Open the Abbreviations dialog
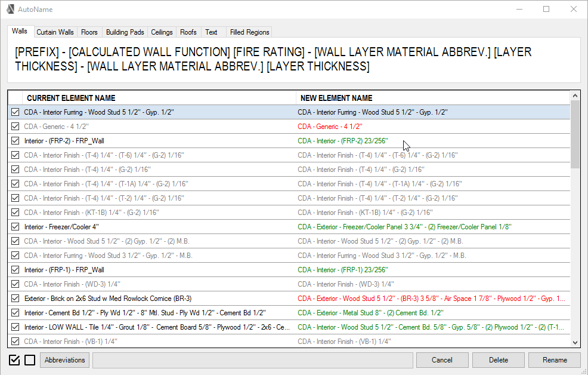The image size is (588, 375). pos(64,360)
